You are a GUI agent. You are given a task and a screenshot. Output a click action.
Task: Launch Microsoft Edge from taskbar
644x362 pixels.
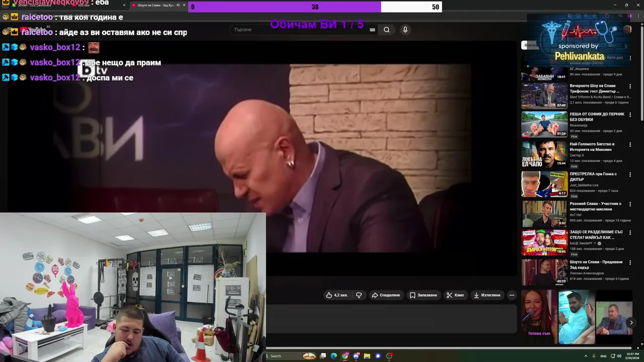coord(334,356)
